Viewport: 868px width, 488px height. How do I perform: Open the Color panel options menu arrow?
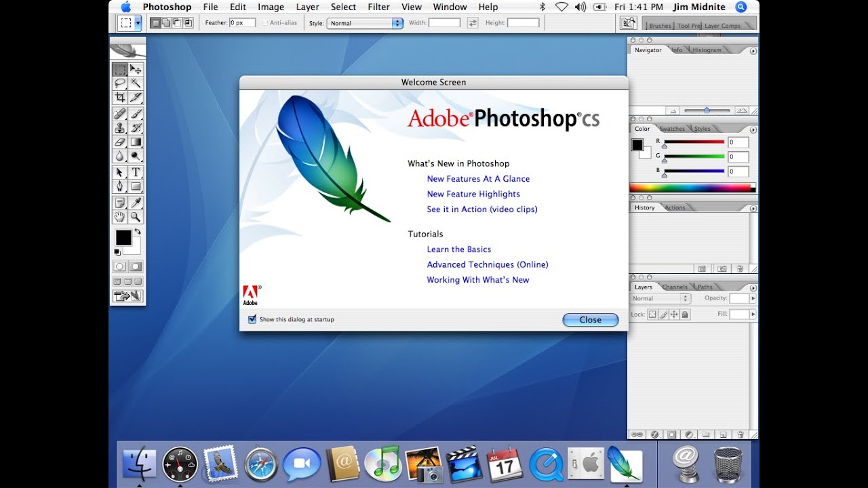pyautogui.click(x=753, y=129)
